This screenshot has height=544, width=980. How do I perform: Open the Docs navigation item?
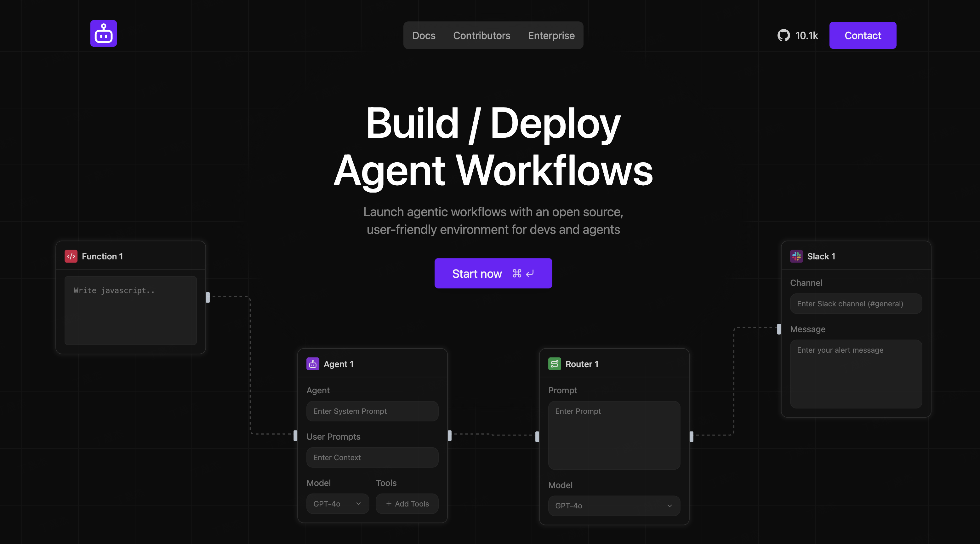(424, 35)
